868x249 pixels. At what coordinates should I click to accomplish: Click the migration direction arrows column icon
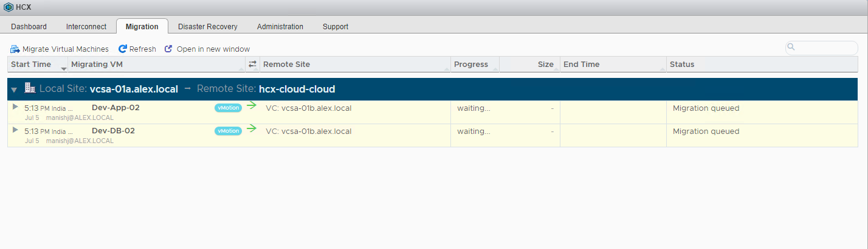253,65
